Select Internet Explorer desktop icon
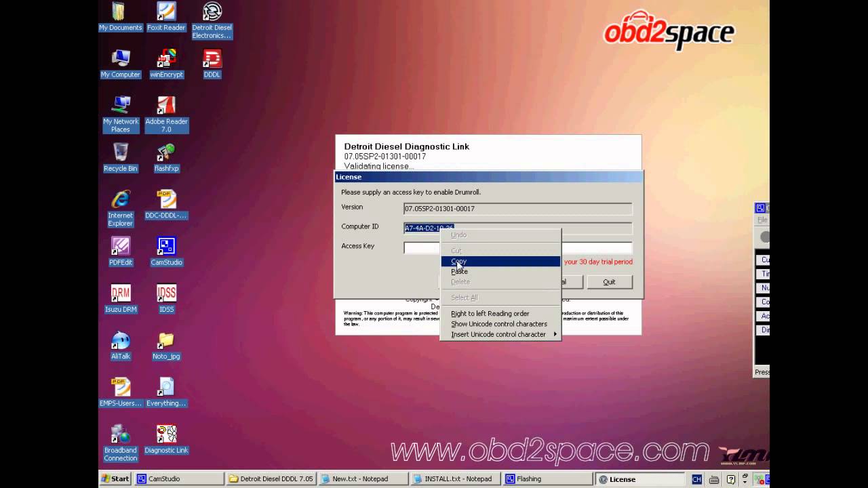Image resolution: width=868 pixels, height=488 pixels. click(121, 208)
